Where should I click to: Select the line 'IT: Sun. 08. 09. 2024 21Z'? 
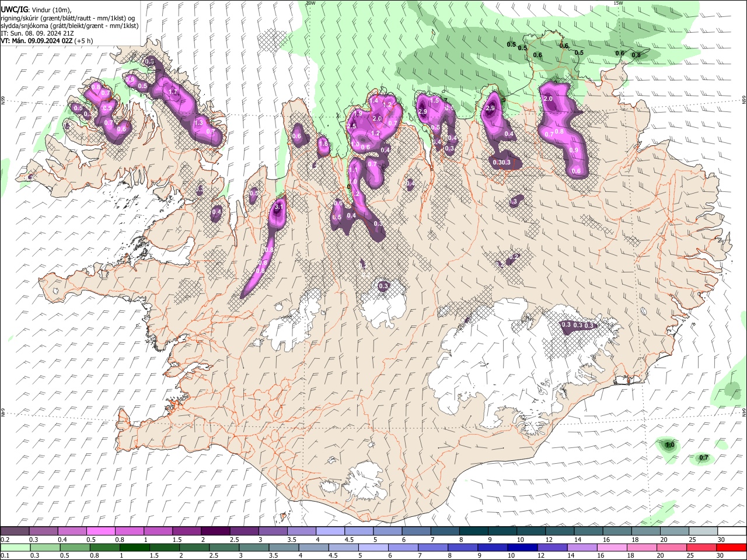[x=37, y=33]
